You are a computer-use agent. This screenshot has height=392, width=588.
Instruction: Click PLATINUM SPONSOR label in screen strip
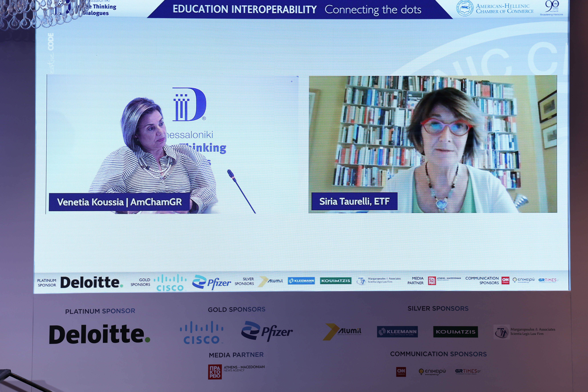[x=47, y=283]
